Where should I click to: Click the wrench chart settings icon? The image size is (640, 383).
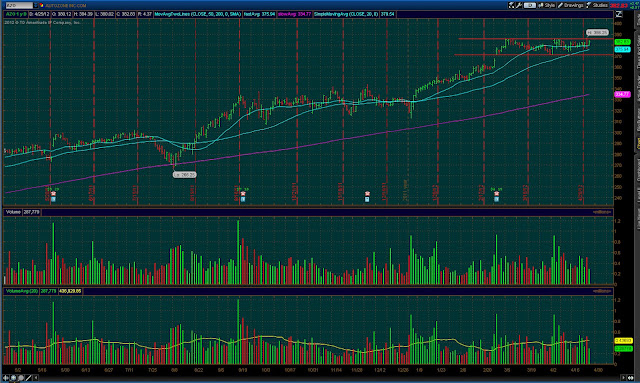519,5
